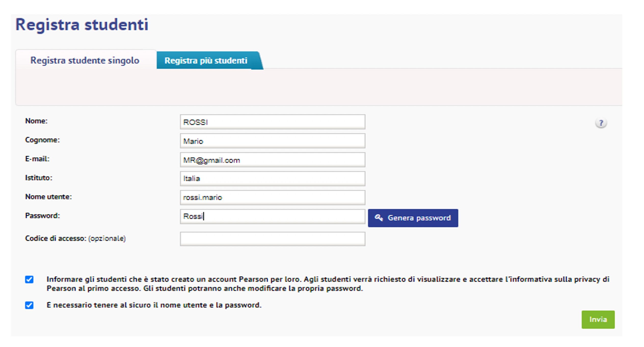This screenshot has height=347, width=644.
Task: Click the 'Nome utente:' label text
Action: tap(48, 197)
